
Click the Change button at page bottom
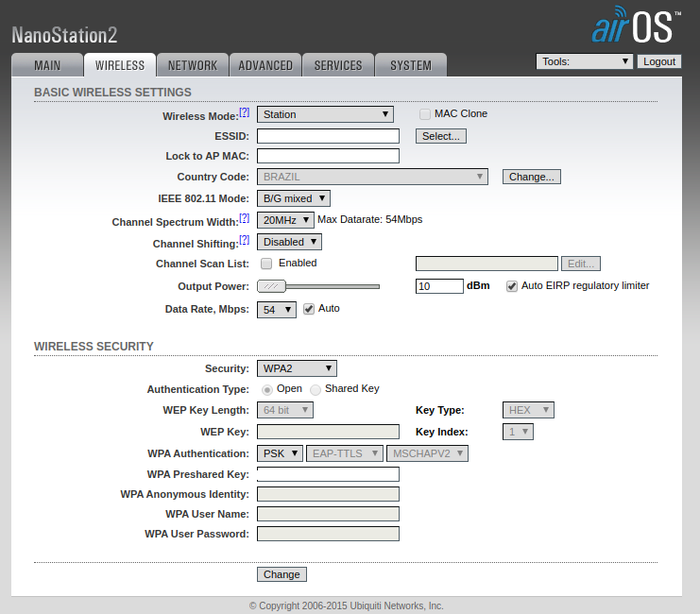[x=282, y=574]
